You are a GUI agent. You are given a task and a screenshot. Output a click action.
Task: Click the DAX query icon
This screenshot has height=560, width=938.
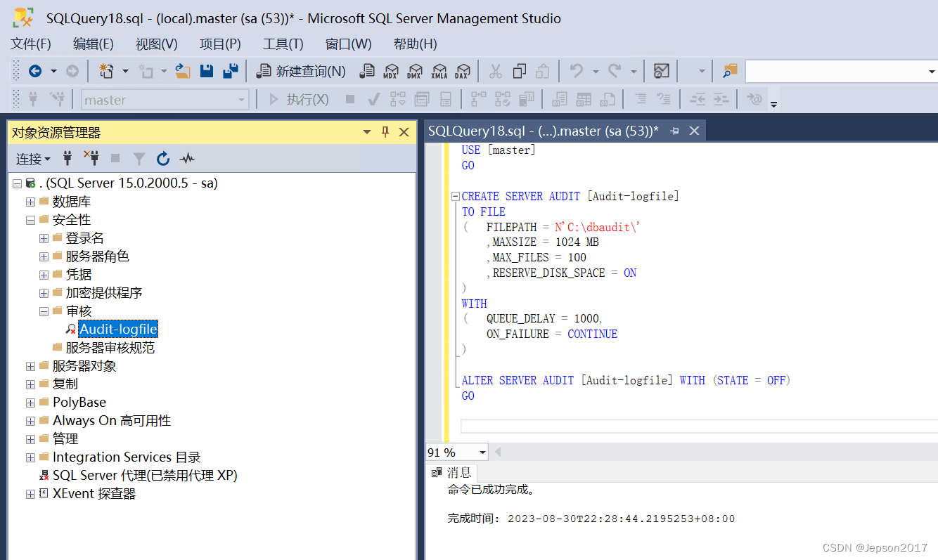[x=462, y=71]
